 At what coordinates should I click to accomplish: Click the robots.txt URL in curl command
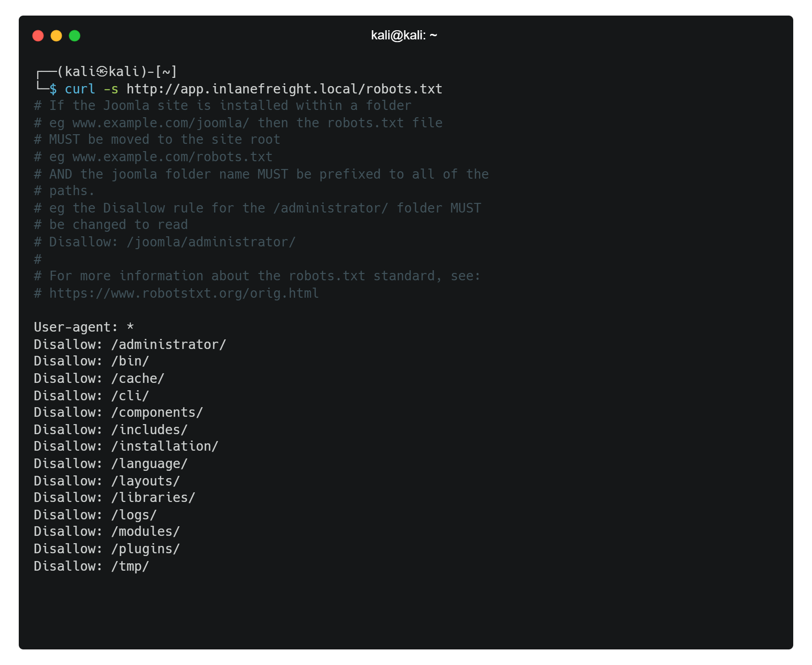pos(284,89)
